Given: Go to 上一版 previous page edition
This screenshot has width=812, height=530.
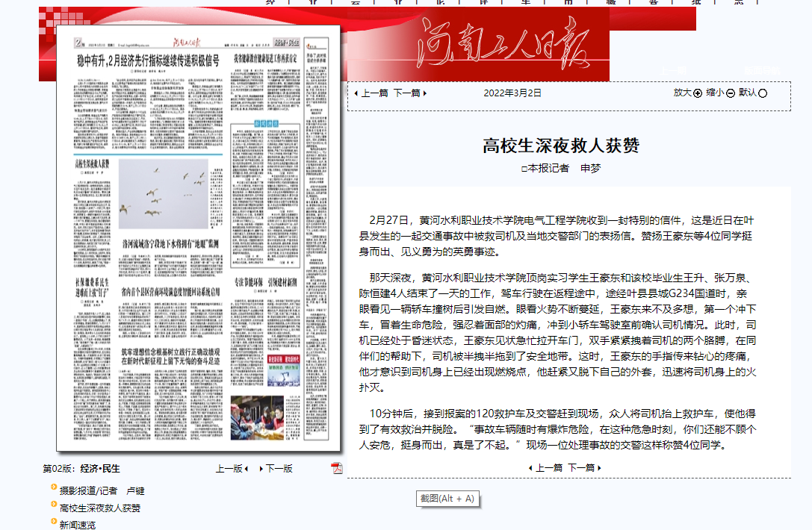Looking at the screenshot, I should click(231, 469).
